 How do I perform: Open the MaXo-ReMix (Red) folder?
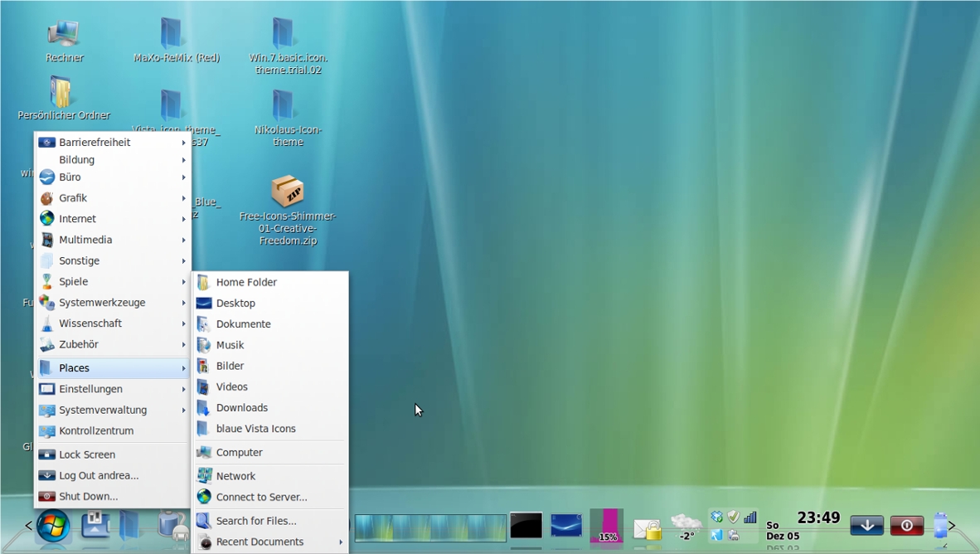pyautogui.click(x=177, y=41)
